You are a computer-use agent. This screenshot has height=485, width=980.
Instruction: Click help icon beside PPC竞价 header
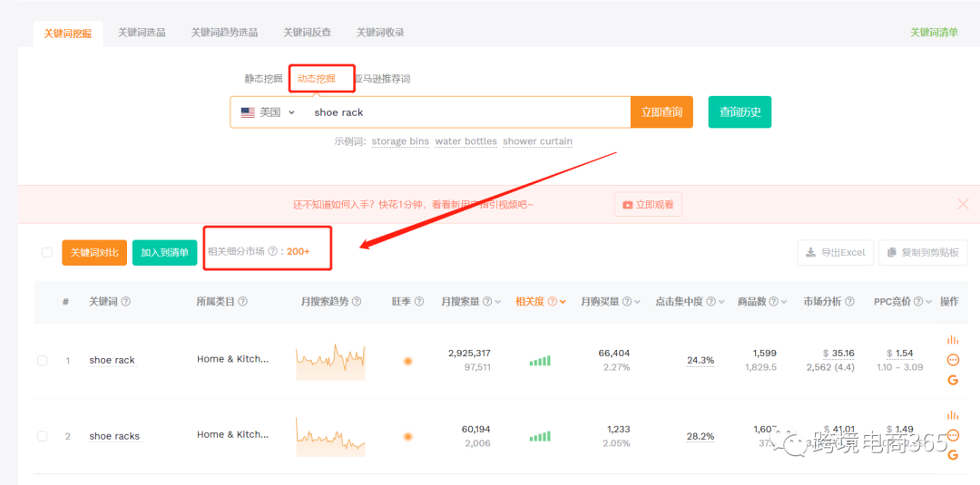[918, 302]
